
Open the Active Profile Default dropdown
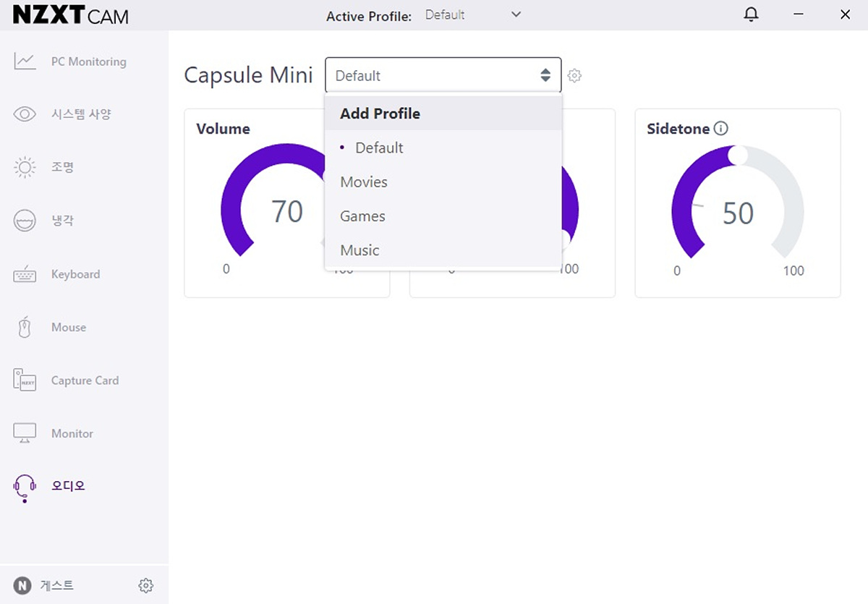tap(473, 14)
